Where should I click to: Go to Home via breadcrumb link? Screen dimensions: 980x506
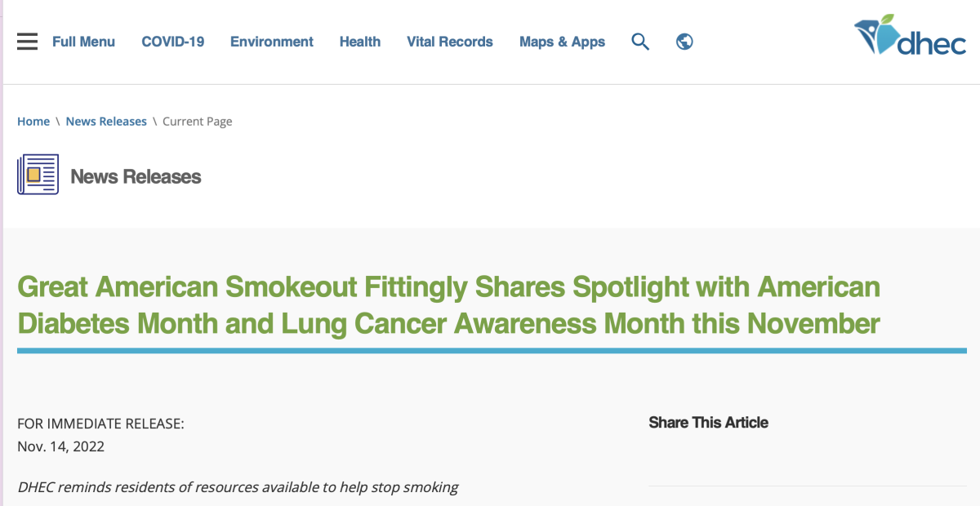[x=33, y=122]
